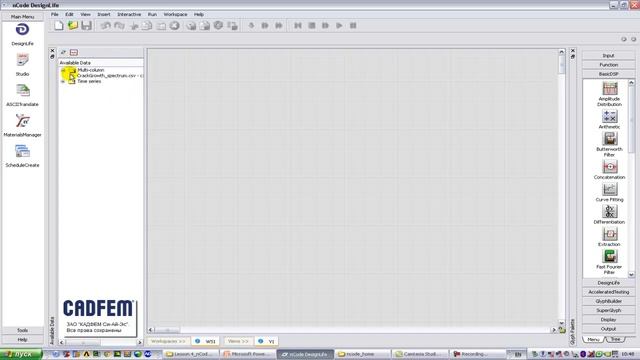Open the File menu
The width and height of the screenshot is (640, 360).
point(55,14)
